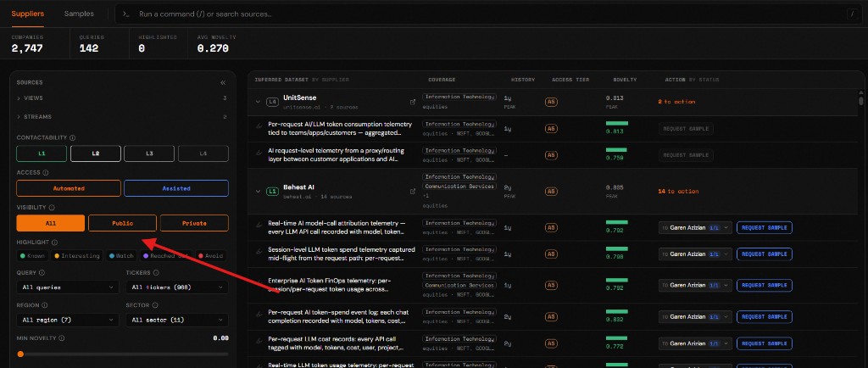868x368 pixels.
Task: Click the slash shortcut key badge
Action: pyautogui.click(x=851, y=14)
